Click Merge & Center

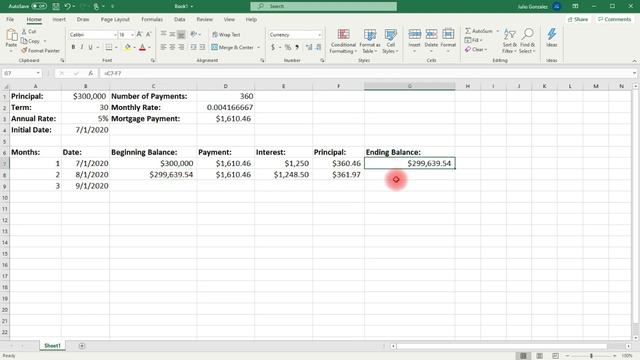(233, 47)
